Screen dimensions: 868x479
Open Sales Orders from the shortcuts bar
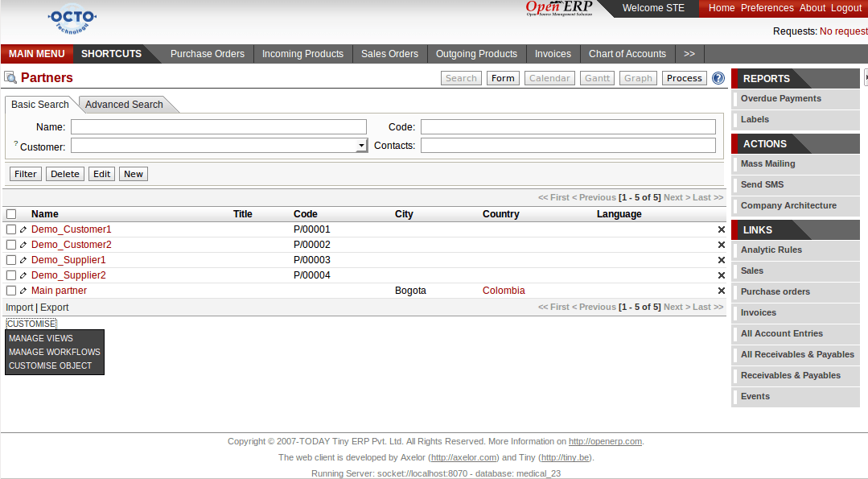click(389, 54)
